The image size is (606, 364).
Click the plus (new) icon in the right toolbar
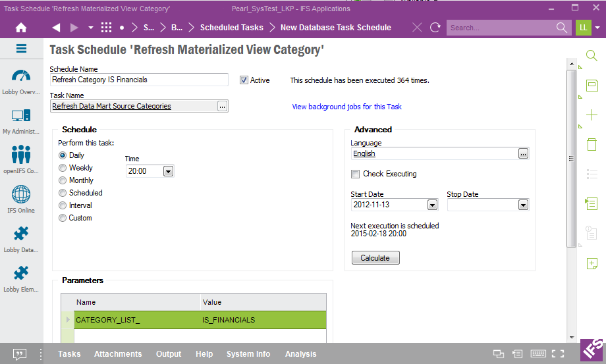click(592, 115)
